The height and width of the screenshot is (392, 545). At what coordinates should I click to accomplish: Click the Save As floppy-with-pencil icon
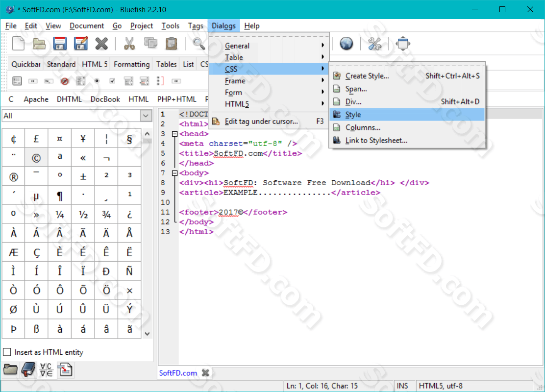coord(81,44)
